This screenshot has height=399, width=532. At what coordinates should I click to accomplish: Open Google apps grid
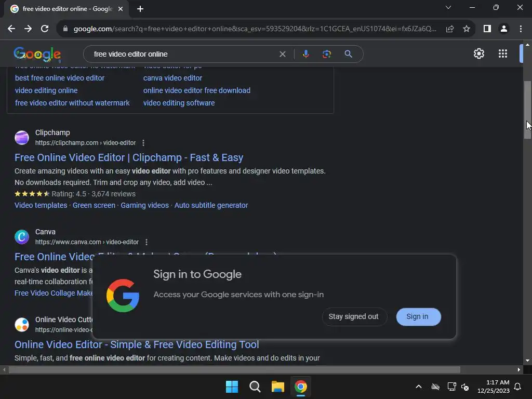[503, 54]
